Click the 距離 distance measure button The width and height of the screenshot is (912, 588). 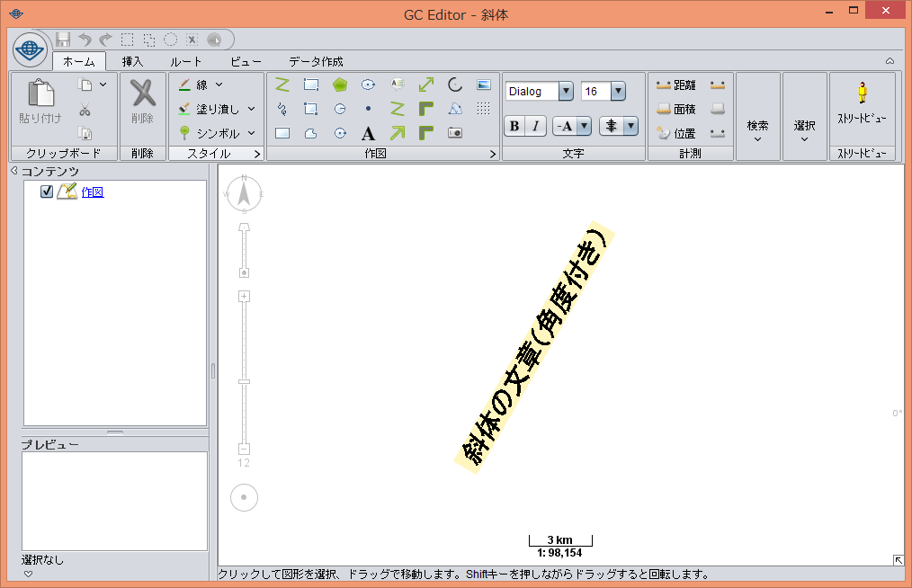(x=675, y=85)
